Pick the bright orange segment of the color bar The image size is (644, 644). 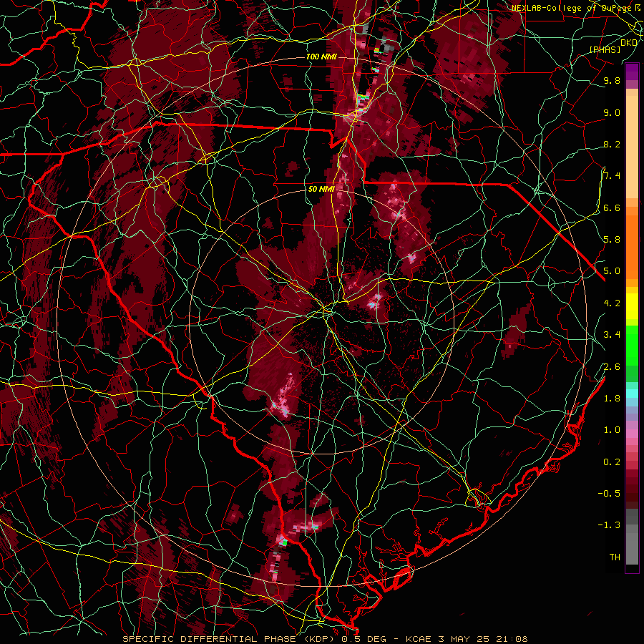(x=632, y=247)
